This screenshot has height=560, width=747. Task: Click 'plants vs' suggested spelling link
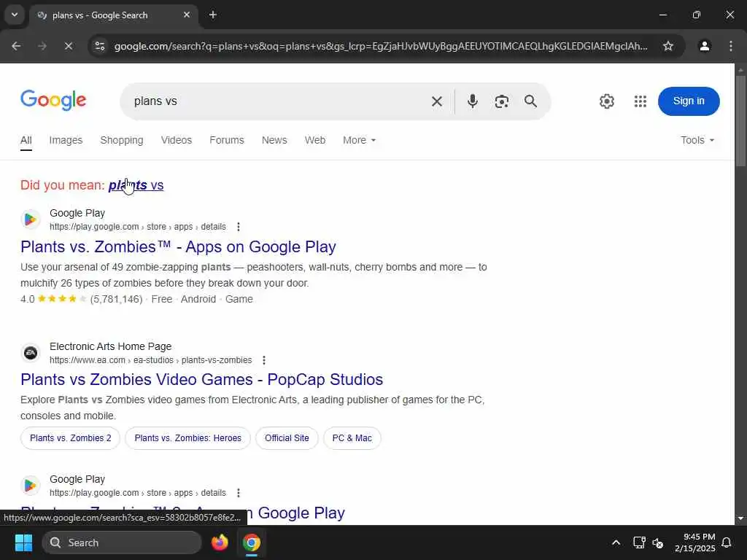click(136, 185)
